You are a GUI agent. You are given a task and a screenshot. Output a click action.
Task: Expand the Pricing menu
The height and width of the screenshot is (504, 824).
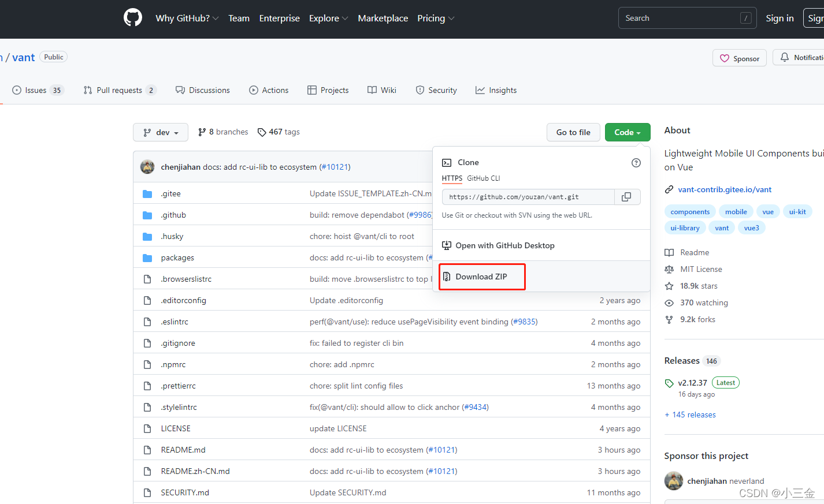[436, 18]
